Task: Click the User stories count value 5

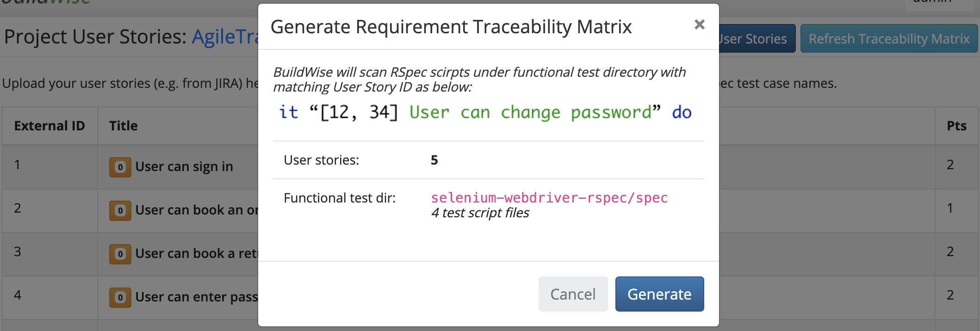Action: tap(434, 160)
